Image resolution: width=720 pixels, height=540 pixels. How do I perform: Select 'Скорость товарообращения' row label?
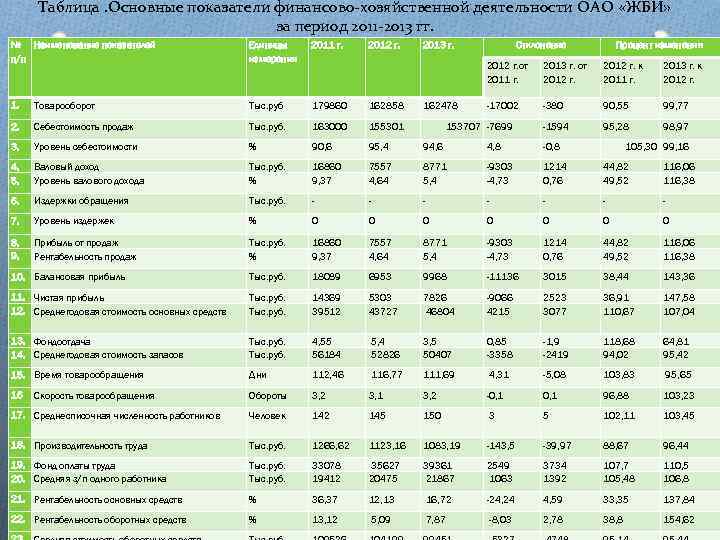[94, 395]
